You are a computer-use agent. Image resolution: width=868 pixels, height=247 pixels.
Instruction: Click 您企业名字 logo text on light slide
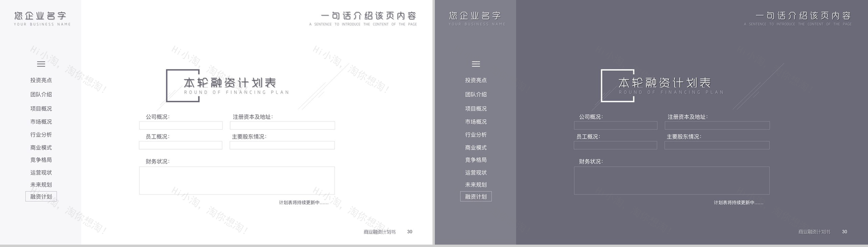pyautogui.click(x=40, y=16)
